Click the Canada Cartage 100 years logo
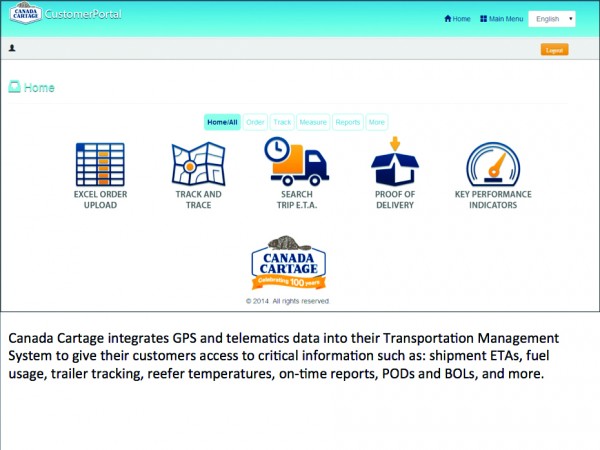Viewport: 600px width, 450px height. 289,262
